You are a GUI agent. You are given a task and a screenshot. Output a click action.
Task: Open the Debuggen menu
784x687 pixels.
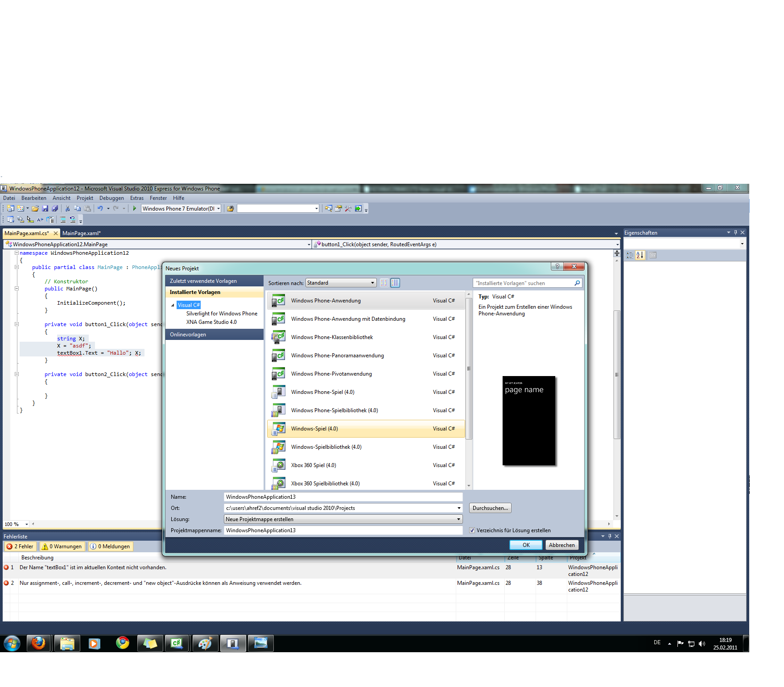(x=111, y=198)
